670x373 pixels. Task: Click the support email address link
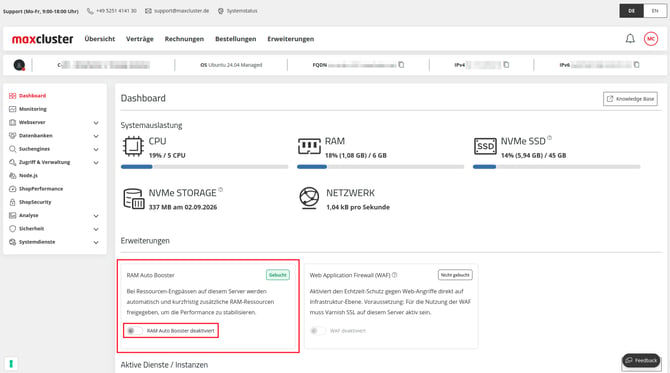[x=182, y=11]
